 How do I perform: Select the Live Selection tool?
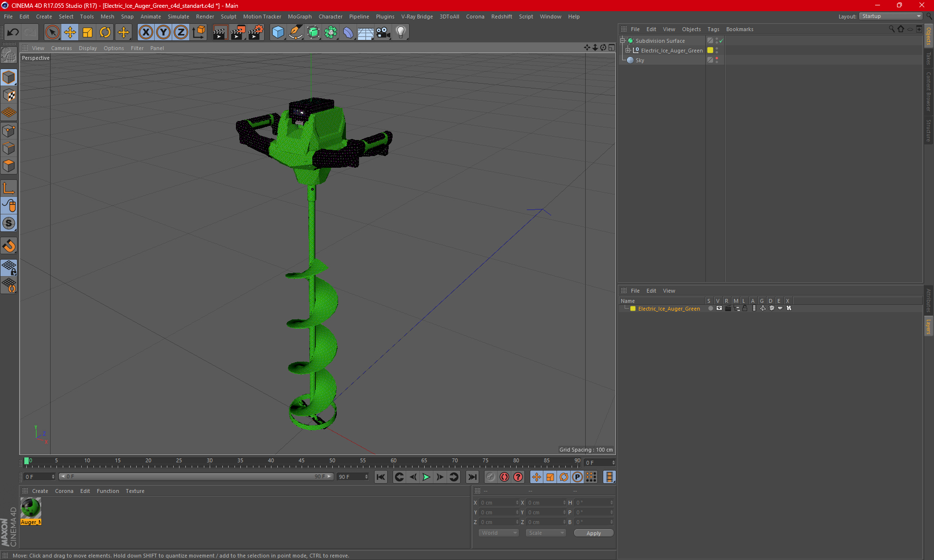[52, 33]
